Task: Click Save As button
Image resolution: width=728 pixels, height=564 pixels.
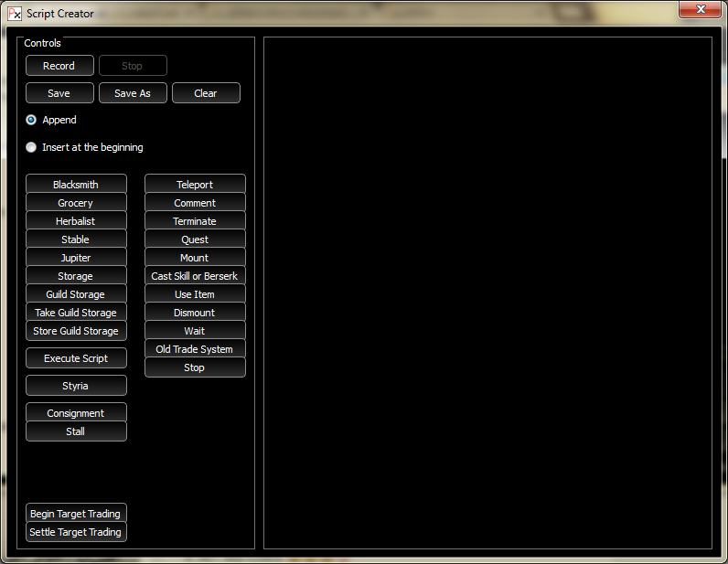Action: [133, 93]
